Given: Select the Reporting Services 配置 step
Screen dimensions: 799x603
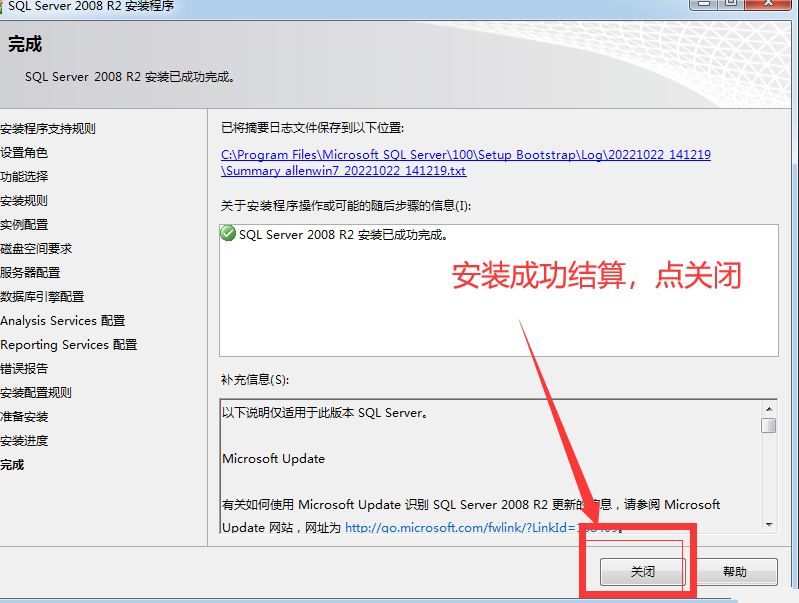Looking at the screenshot, I should pyautogui.click(x=68, y=345).
